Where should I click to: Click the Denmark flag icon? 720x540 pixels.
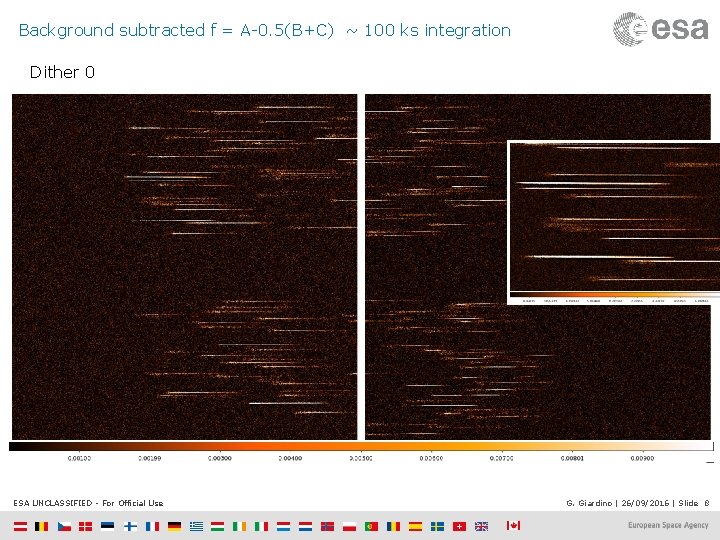pyautogui.click(x=85, y=526)
